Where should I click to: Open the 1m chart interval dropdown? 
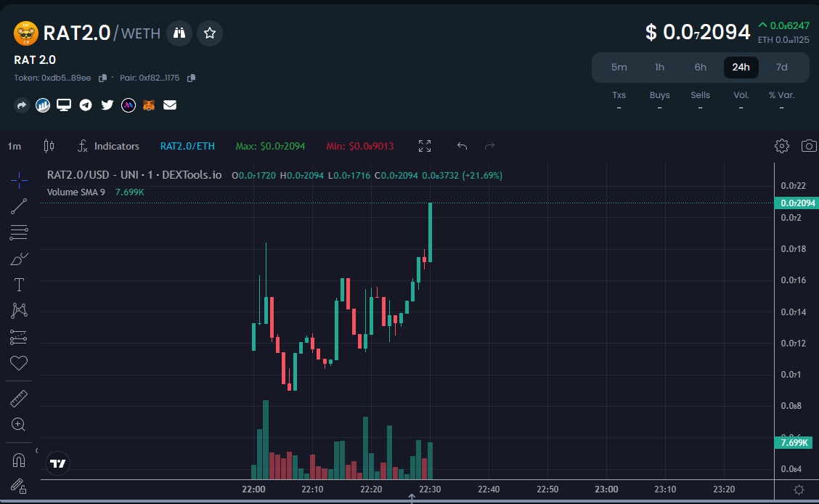(15, 146)
